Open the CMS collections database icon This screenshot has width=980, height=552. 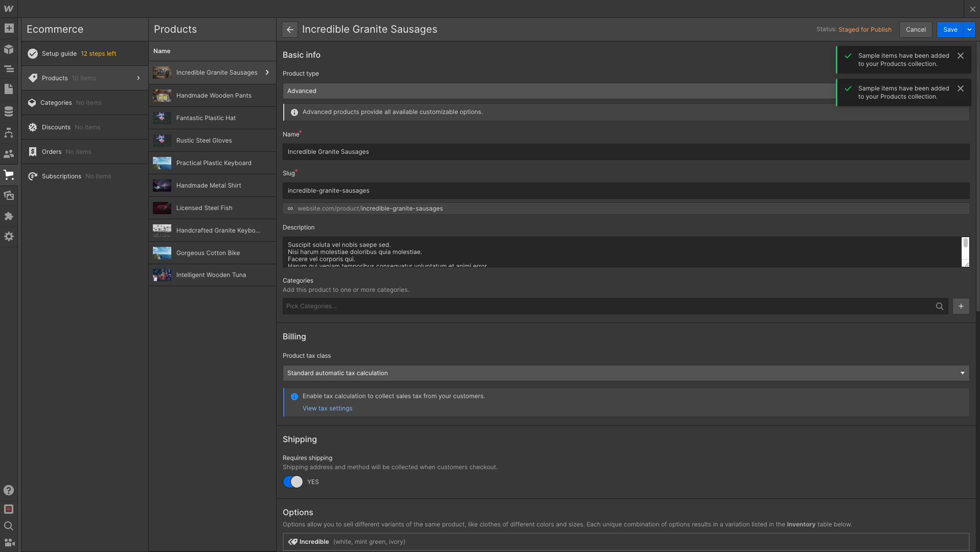(x=9, y=111)
